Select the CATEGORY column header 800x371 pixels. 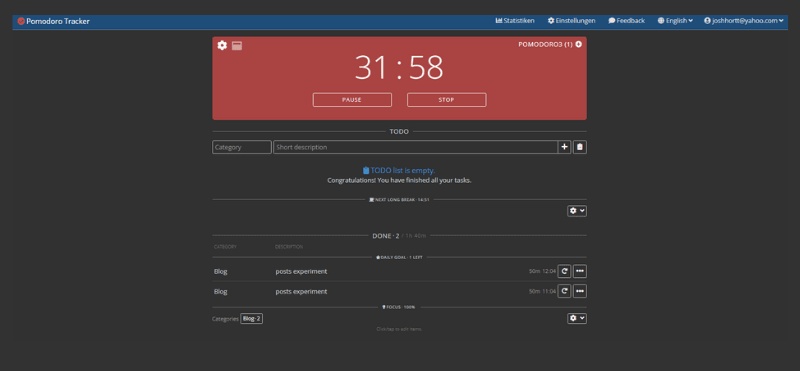(225, 247)
